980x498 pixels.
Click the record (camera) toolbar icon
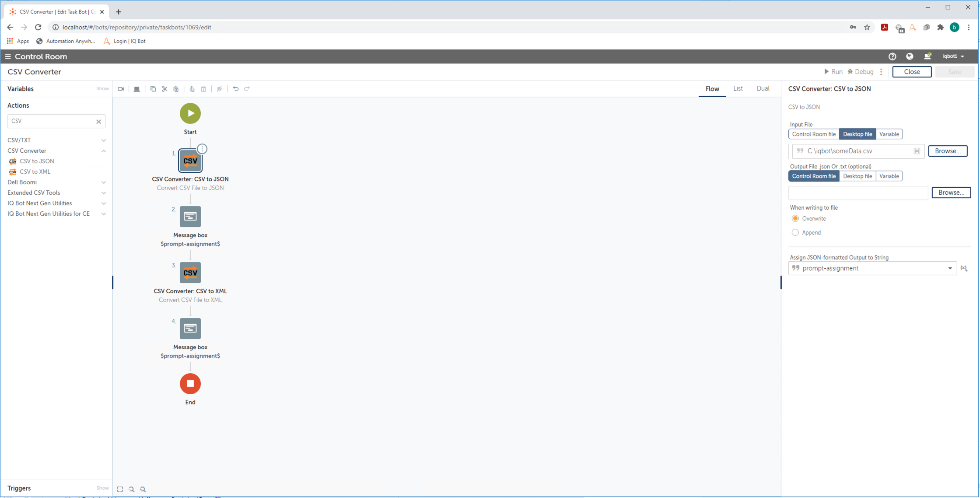tap(121, 89)
